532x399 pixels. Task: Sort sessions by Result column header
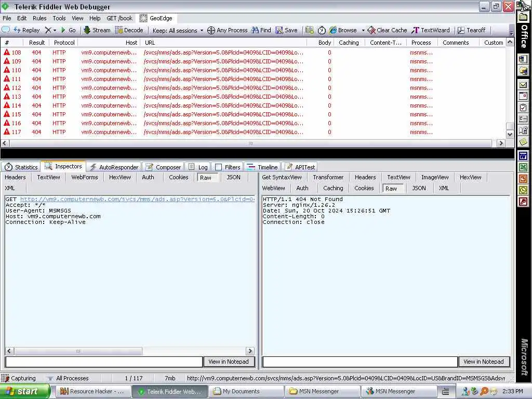tap(37, 43)
